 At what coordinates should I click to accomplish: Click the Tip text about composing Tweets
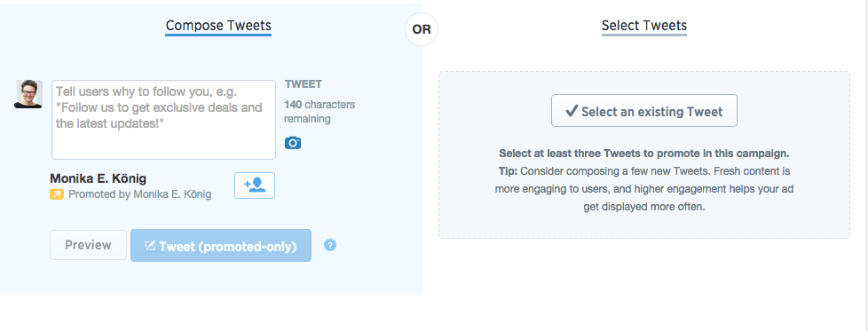coord(643,189)
